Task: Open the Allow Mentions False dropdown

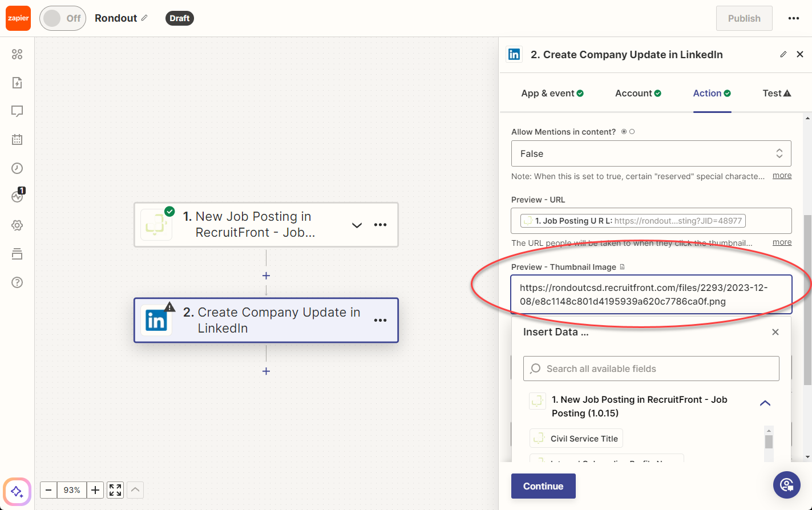Action: (651, 153)
